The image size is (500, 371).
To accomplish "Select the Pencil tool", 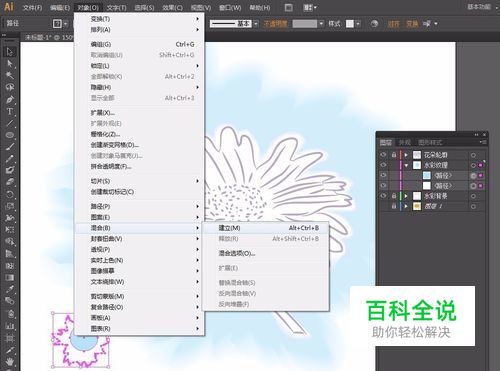I will click(9, 159).
